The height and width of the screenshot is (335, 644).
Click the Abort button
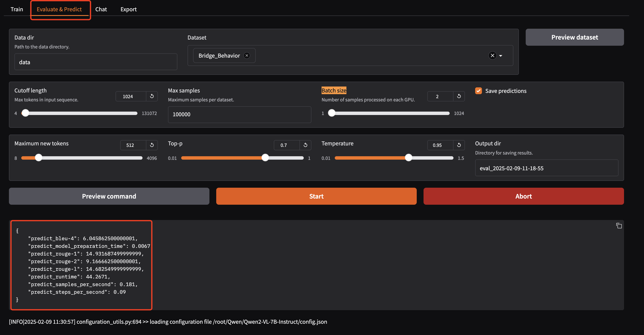point(524,196)
